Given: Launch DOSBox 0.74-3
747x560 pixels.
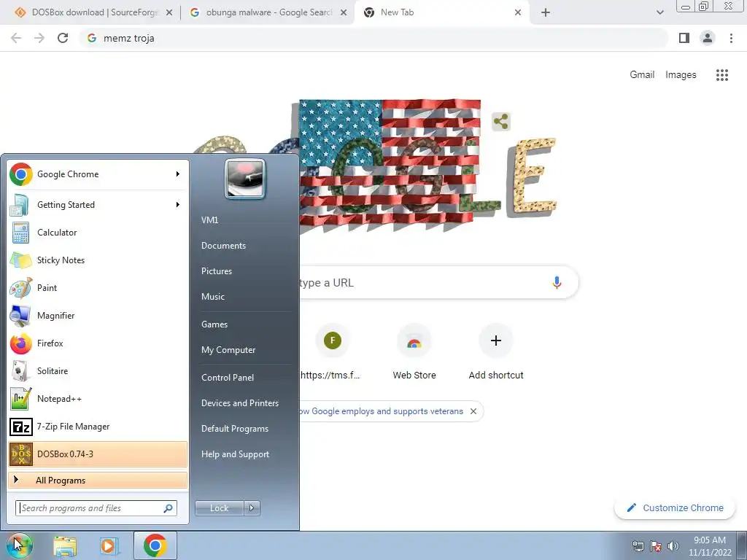Looking at the screenshot, I should point(98,454).
